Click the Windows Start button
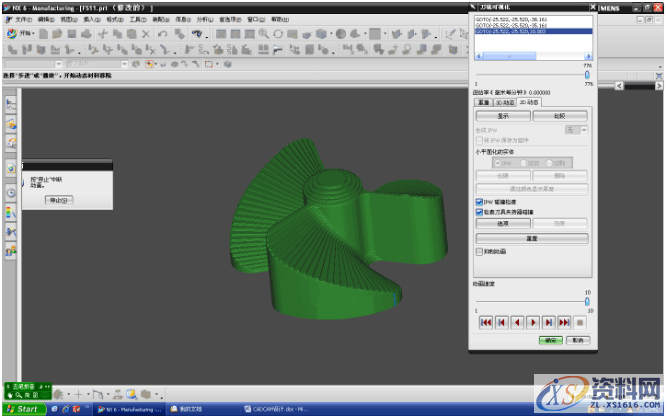This screenshot has height=418, width=668. pos(23,410)
